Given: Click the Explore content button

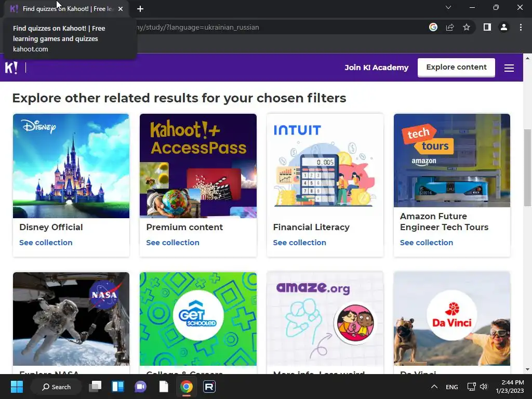Looking at the screenshot, I should coord(456,67).
